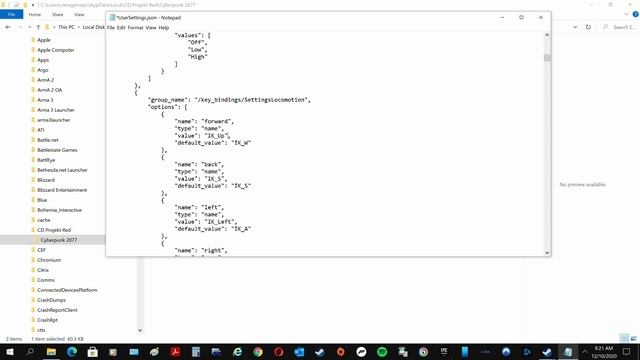Image resolution: width=640 pixels, height=360 pixels.
Task: Select Battle.net folder
Action: (47, 140)
